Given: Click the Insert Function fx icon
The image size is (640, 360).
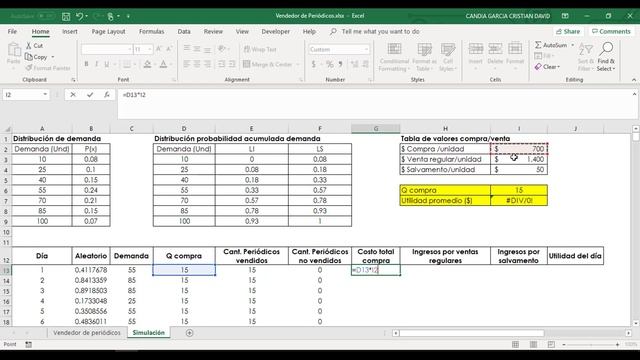Looking at the screenshot, I should pos(107,95).
